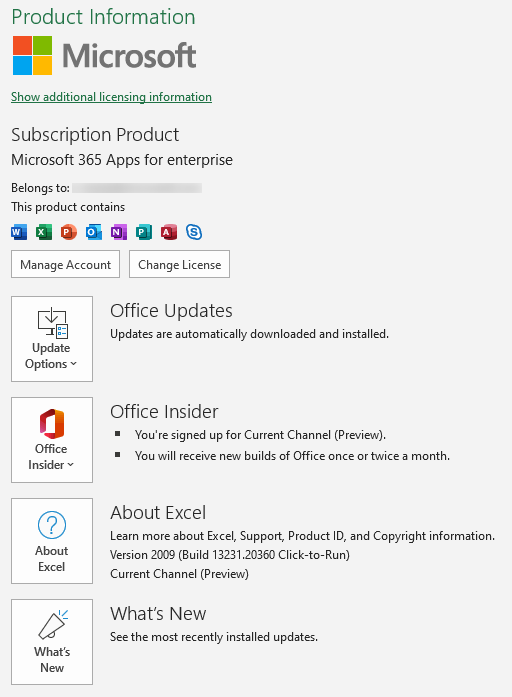Click the Publisher app icon
The width and height of the screenshot is (512, 697).
(x=144, y=232)
